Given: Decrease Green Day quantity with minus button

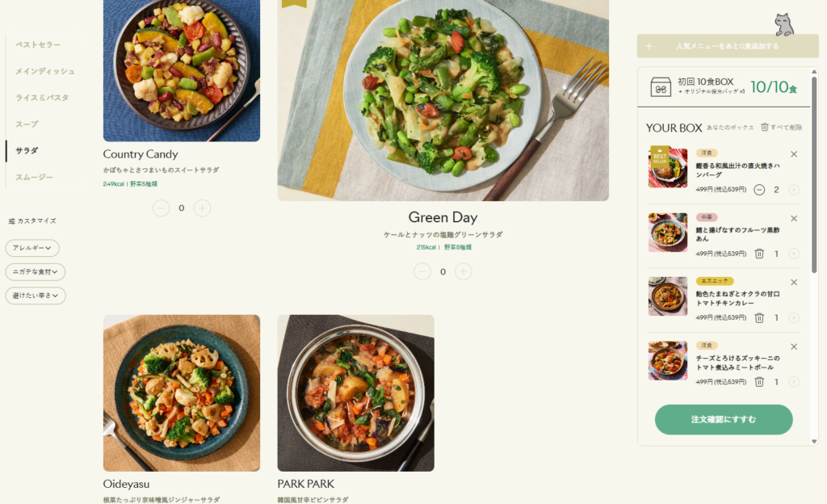Looking at the screenshot, I should click(x=422, y=271).
